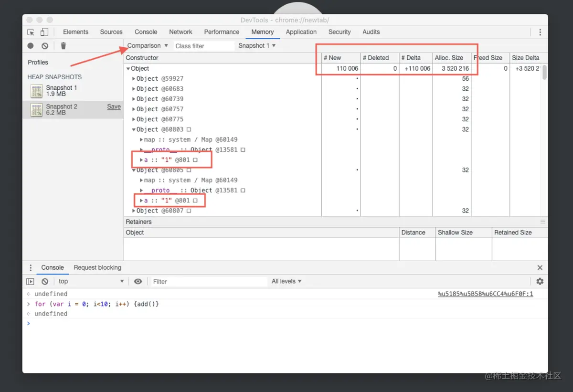Show the console sidebar
This screenshot has height=392, width=573.
pyautogui.click(x=30, y=282)
